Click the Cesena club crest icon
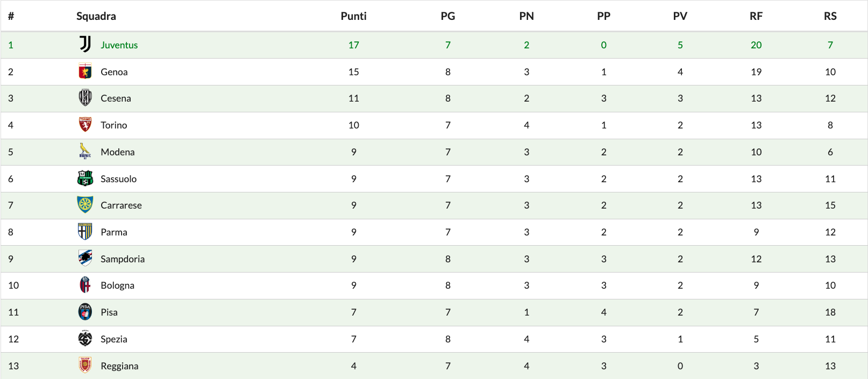Screen dimensions: 868x379 point(85,98)
